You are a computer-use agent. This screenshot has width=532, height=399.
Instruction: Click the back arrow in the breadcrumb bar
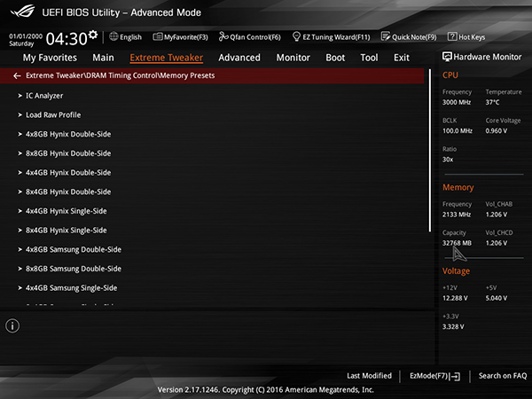17,75
